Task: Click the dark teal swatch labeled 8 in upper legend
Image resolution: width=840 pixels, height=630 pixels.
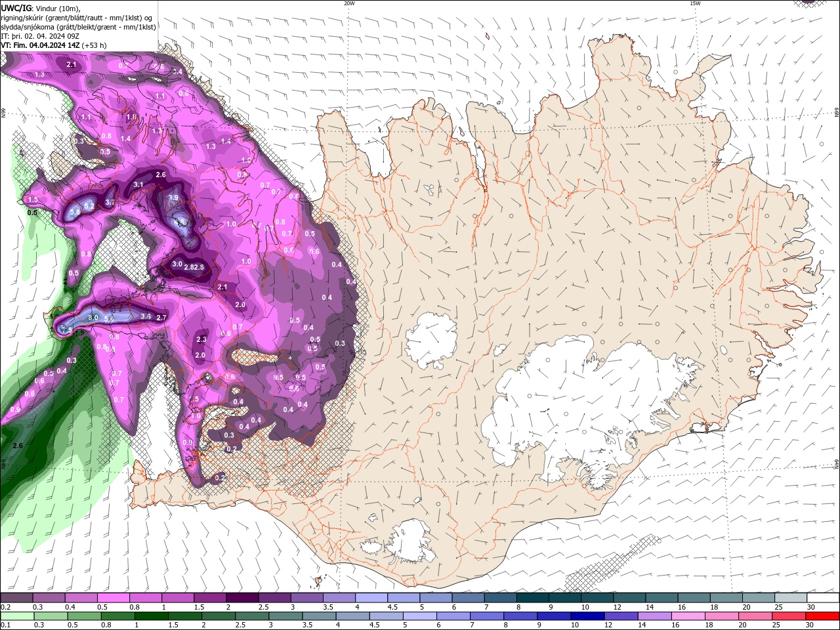Action: (533, 598)
